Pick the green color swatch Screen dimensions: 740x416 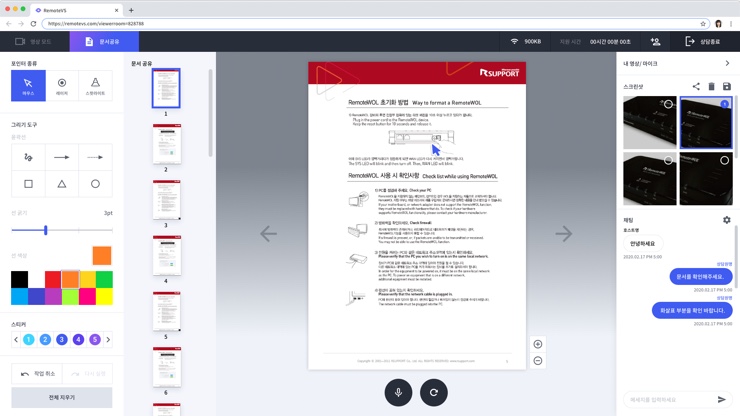point(104,279)
